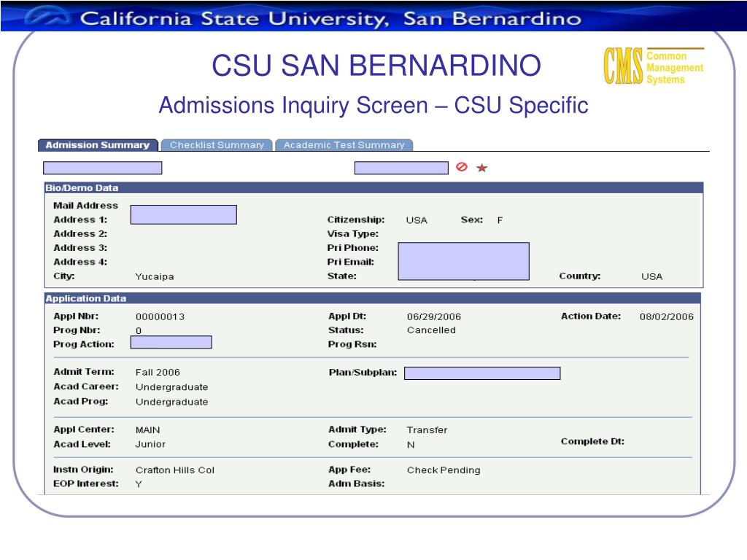Click the Visa Type label
The width and height of the screenshot is (747, 560).
[353, 234]
